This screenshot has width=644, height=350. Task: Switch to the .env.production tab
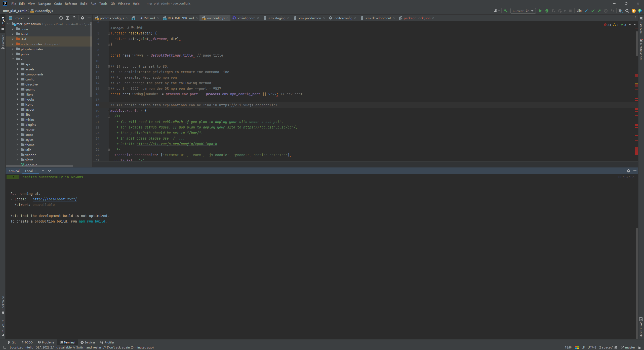(309, 18)
